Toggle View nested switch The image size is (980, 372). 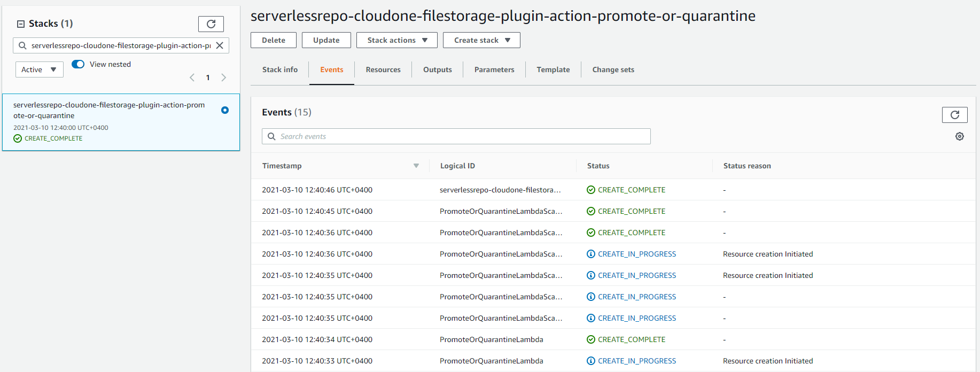pos(78,64)
